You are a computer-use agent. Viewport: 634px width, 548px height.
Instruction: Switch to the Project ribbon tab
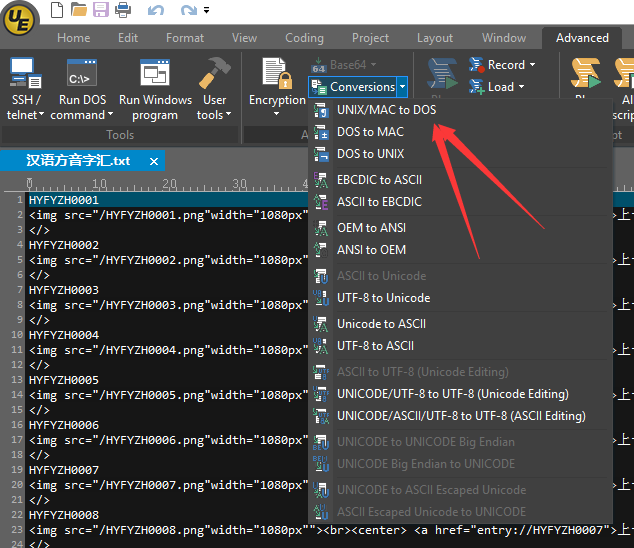point(370,38)
